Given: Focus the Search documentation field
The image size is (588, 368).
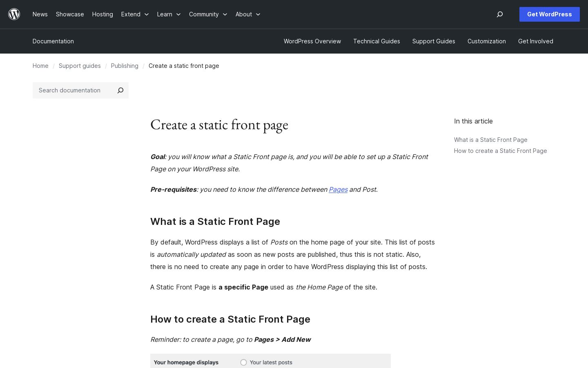Looking at the screenshot, I should click(73, 90).
